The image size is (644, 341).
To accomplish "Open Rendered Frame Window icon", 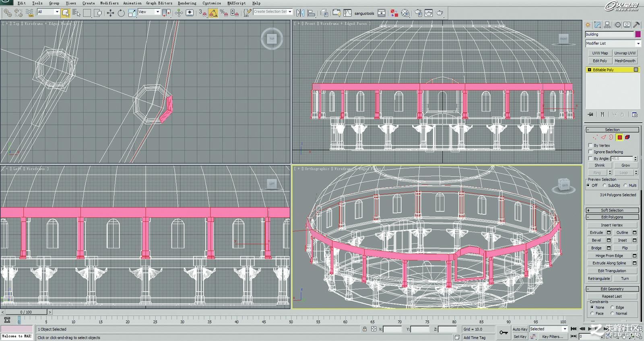I will 429,13.
